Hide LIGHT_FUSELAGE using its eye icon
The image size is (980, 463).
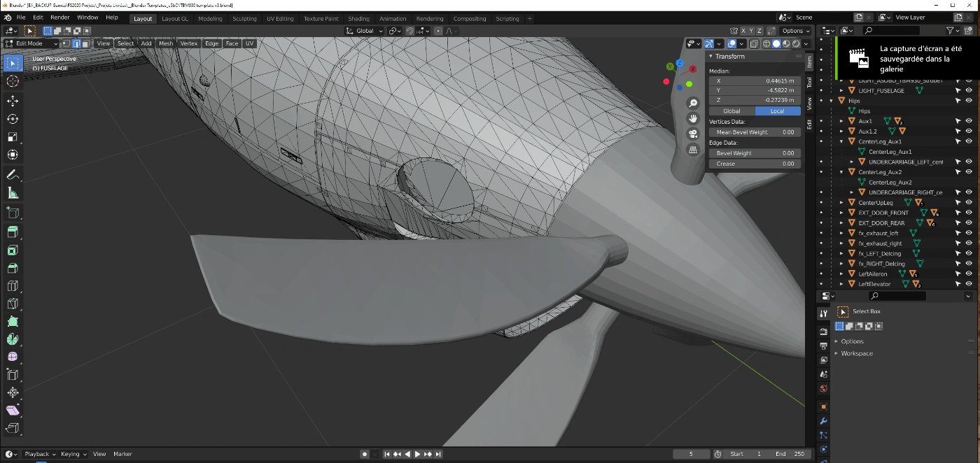(969, 91)
